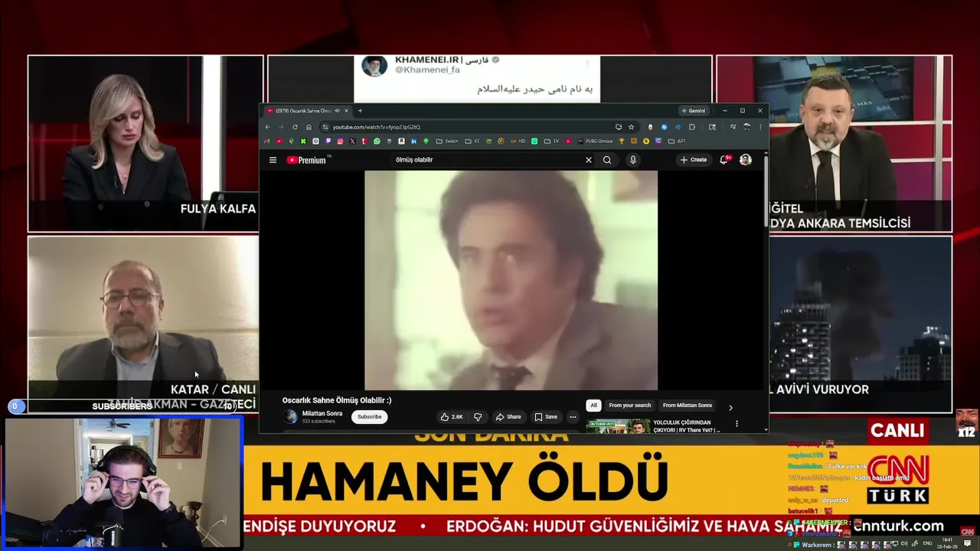Start voice search with the microphone
Viewport: 980px width, 551px height.
632,160
